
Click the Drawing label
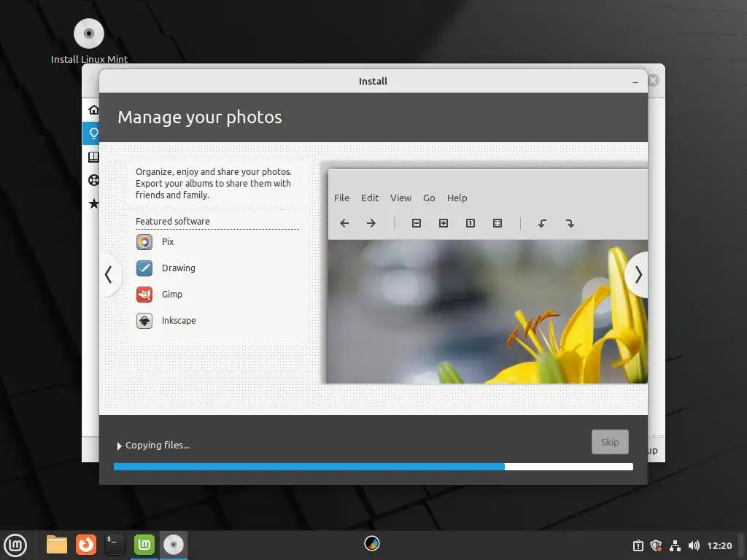(x=178, y=268)
